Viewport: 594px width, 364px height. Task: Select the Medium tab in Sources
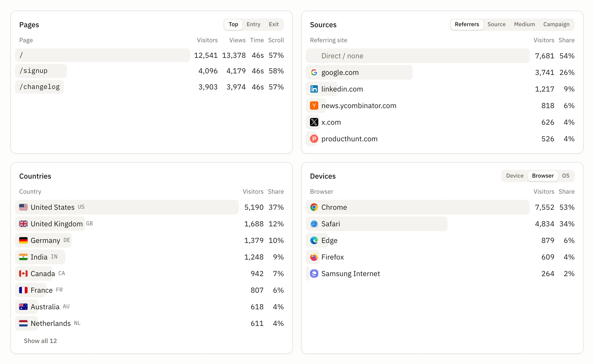(x=524, y=24)
